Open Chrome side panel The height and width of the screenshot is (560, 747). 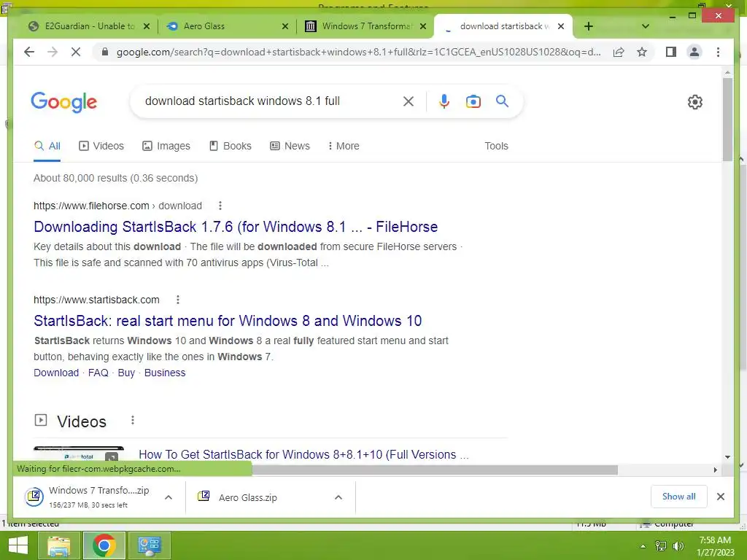click(671, 52)
